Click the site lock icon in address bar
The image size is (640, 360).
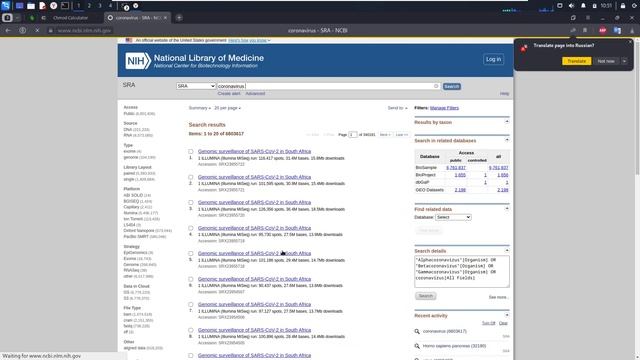point(51,31)
